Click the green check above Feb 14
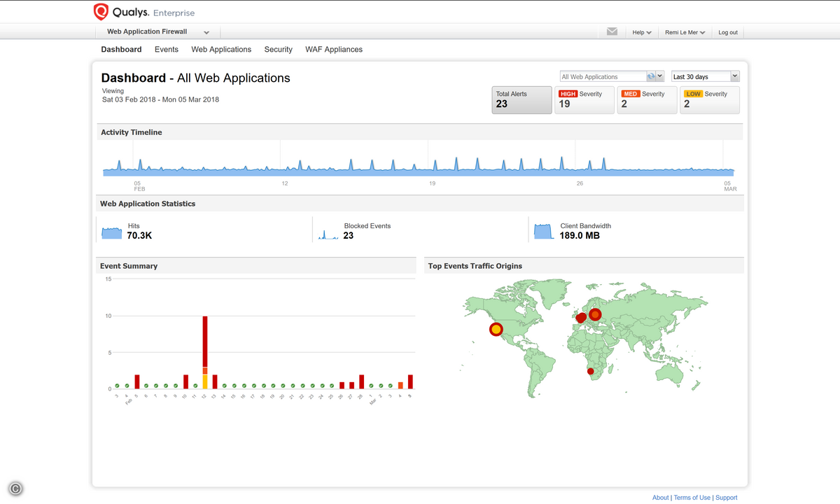Viewport: 840px width, 504px height. 225,386
